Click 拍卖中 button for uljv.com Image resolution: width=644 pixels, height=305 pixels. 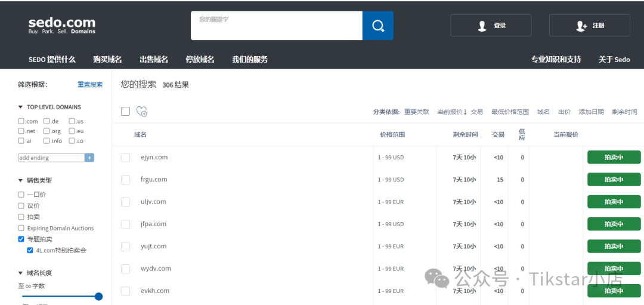tap(614, 201)
